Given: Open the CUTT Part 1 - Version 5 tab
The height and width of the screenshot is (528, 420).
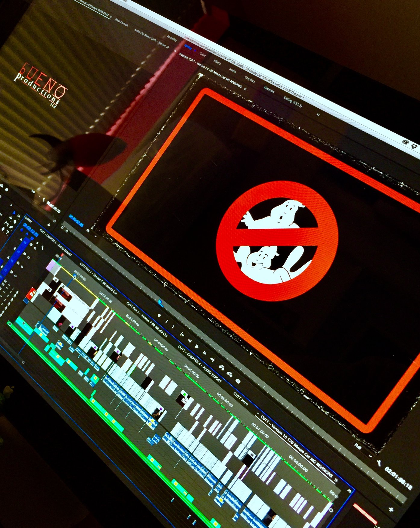Looking at the screenshot, I should (98, 278).
